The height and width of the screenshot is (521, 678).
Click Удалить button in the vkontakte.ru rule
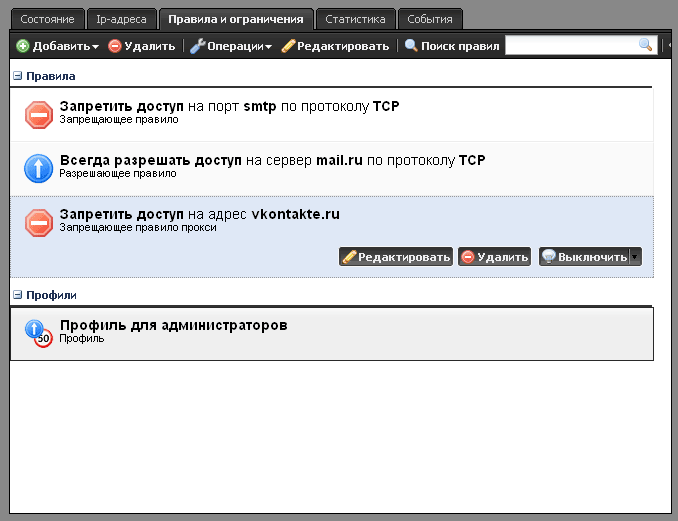[x=494, y=257]
